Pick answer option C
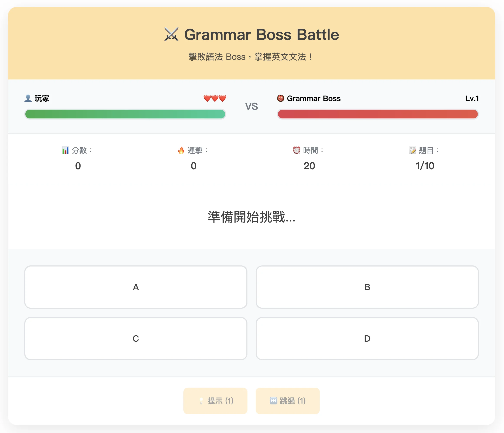The height and width of the screenshot is (433, 504). pos(136,338)
